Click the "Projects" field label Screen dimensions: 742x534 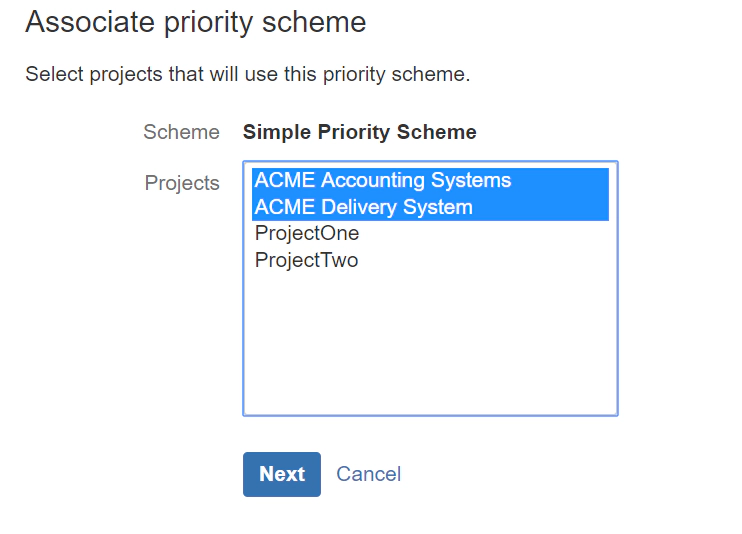[x=182, y=183]
